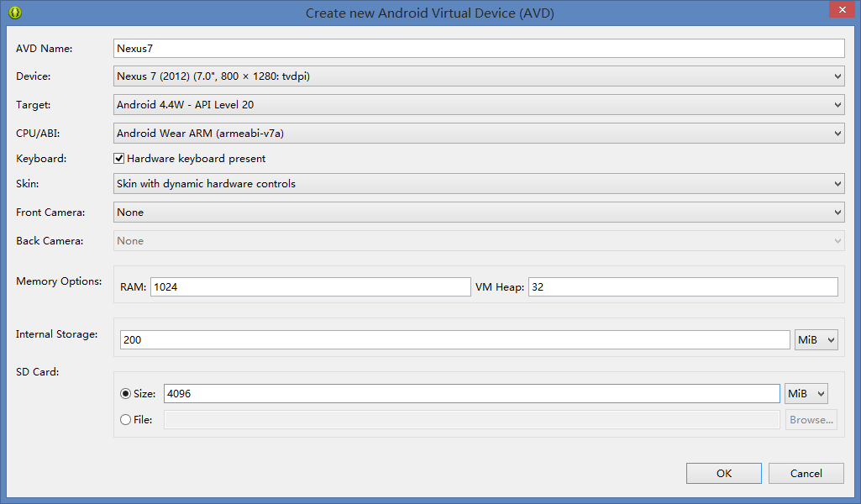Open the Device dropdown showing Nexus 7 (2012)
This screenshot has height=504, width=861.
point(479,76)
